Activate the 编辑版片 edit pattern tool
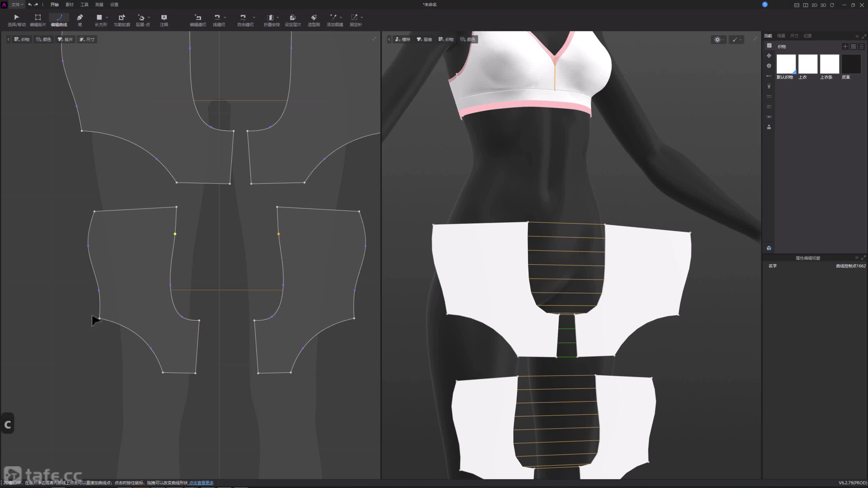Image resolution: width=868 pixels, height=488 pixels. pyautogui.click(x=38, y=20)
